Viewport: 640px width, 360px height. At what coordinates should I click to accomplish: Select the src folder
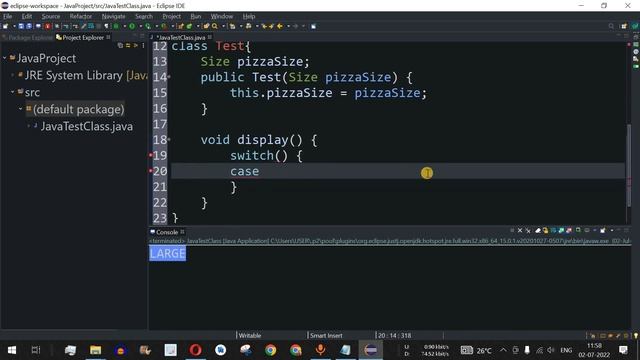[32, 93]
